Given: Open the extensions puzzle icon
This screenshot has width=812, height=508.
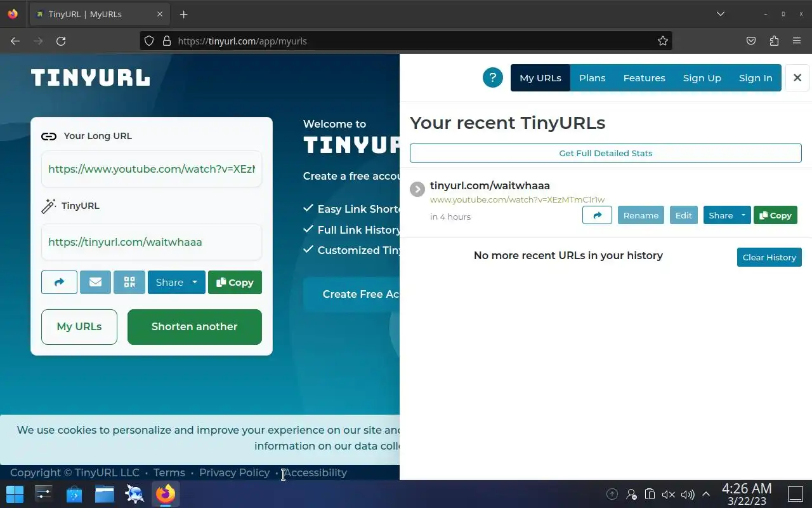Looking at the screenshot, I should point(774,41).
